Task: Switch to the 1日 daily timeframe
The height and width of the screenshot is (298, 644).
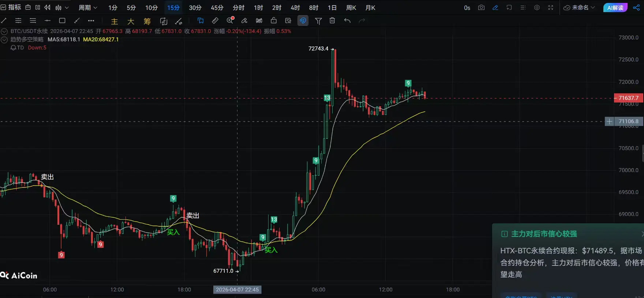Action: point(332,8)
